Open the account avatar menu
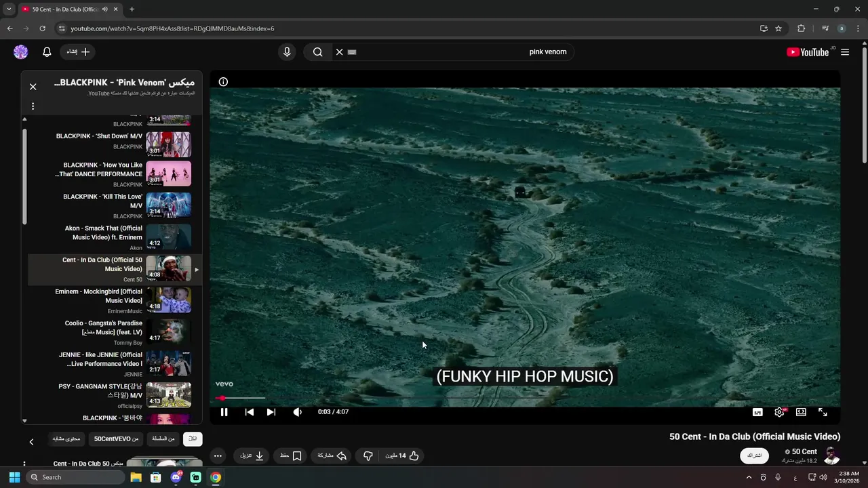Viewport: 868px width, 488px height. click(21, 52)
